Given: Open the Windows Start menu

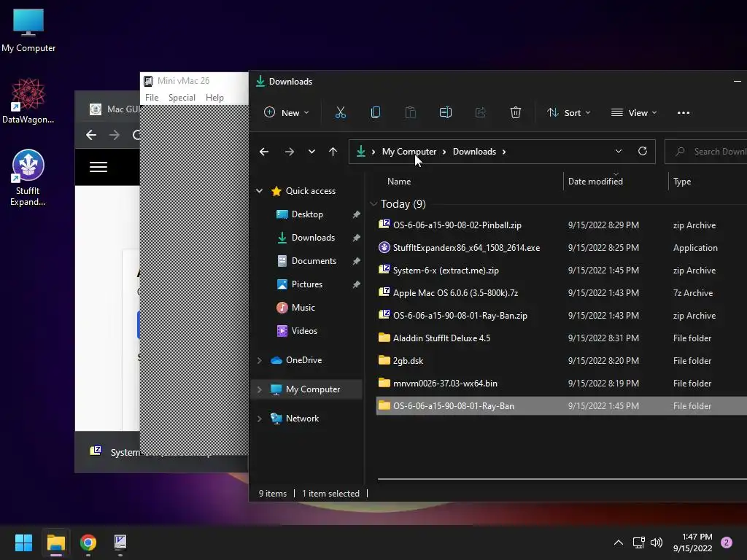Looking at the screenshot, I should (x=23, y=542).
